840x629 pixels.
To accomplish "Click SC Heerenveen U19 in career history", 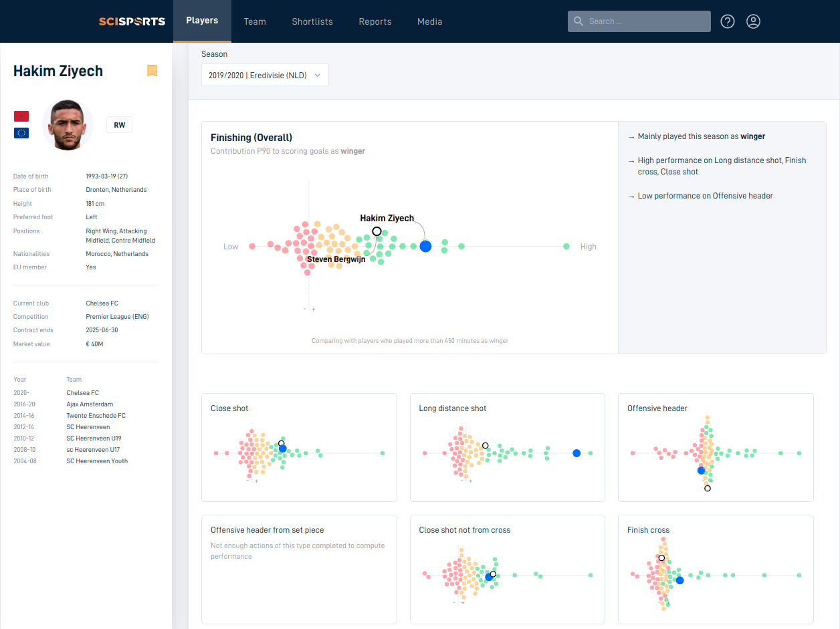I will [94, 438].
